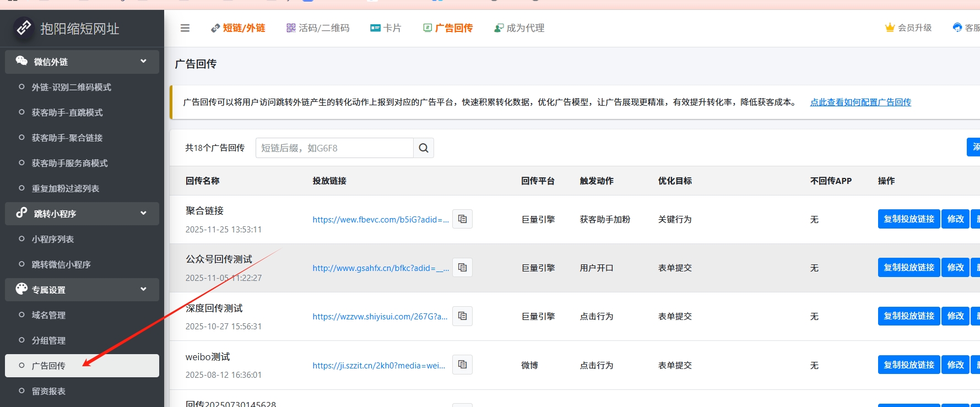The width and height of the screenshot is (980, 407).
Task: Copy the 聚合链接 row link icon
Action: (462, 219)
